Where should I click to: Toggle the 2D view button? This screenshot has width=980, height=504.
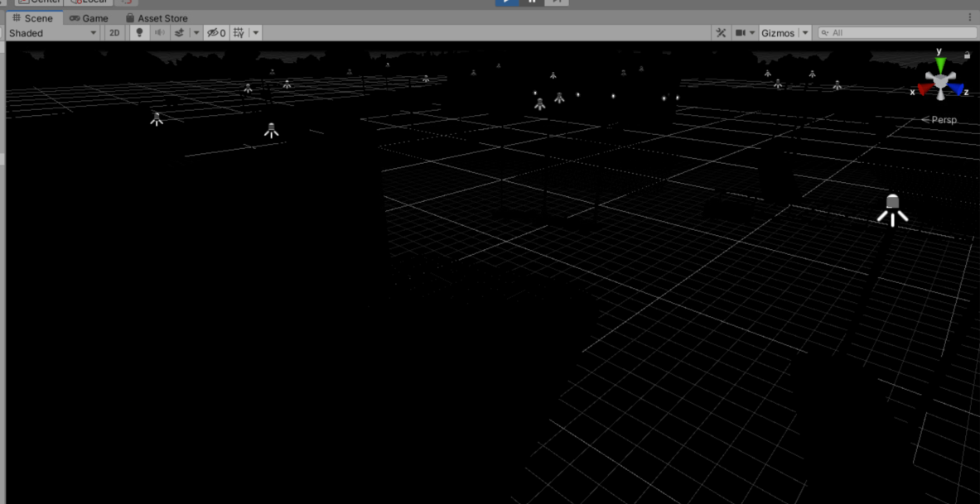coord(114,33)
